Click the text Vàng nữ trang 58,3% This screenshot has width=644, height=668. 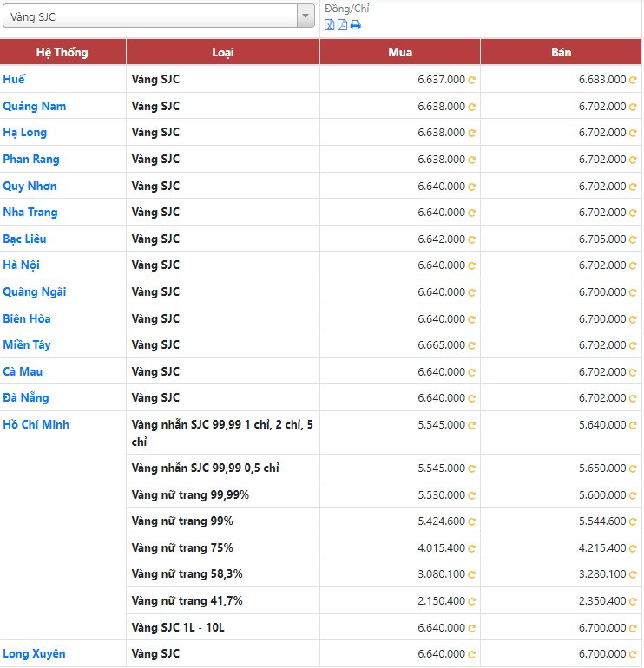[x=187, y=573]
